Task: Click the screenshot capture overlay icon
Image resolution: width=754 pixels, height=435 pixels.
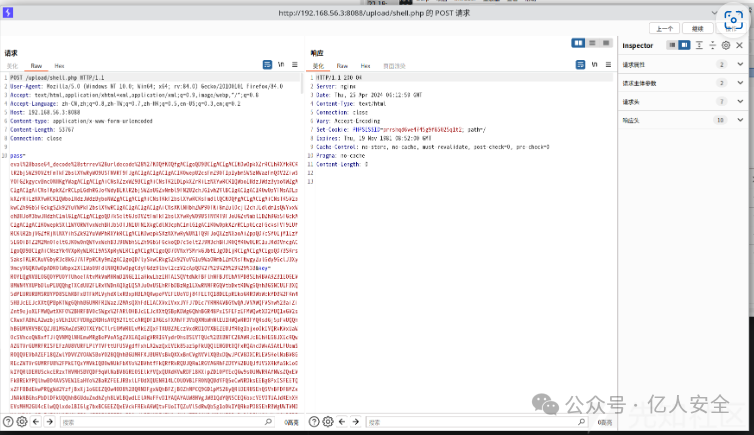Action: pos(733,20)
